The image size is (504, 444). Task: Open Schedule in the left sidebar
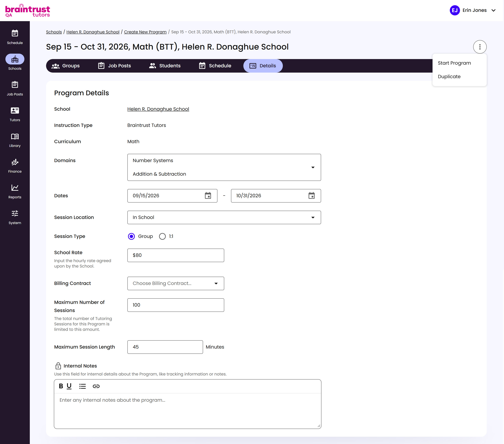click(15, 37)
